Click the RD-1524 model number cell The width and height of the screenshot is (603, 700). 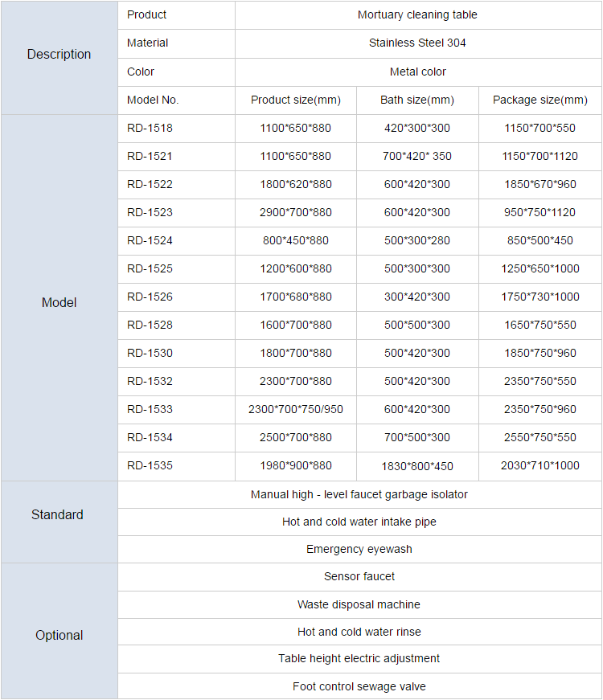[150, 240]
